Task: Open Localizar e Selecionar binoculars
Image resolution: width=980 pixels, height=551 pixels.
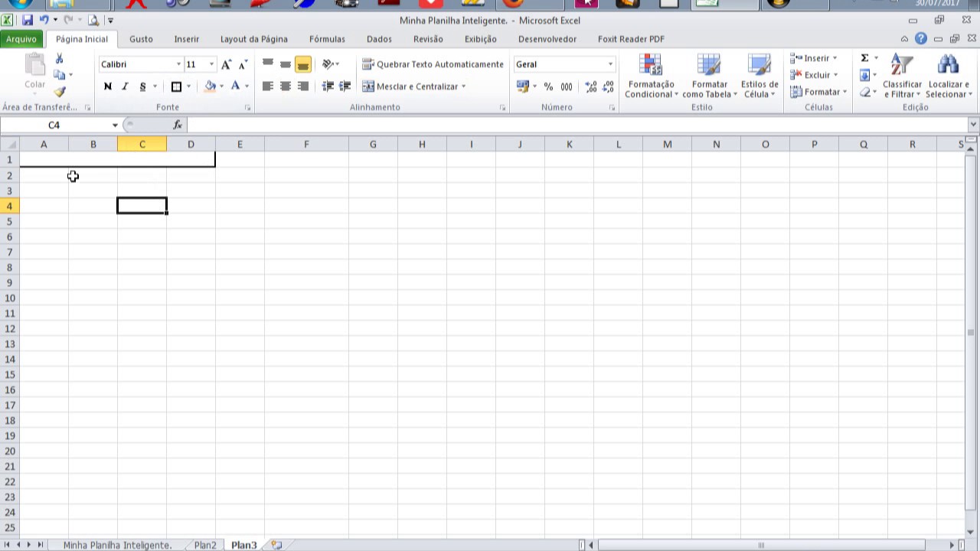Action: pos(948,77)
